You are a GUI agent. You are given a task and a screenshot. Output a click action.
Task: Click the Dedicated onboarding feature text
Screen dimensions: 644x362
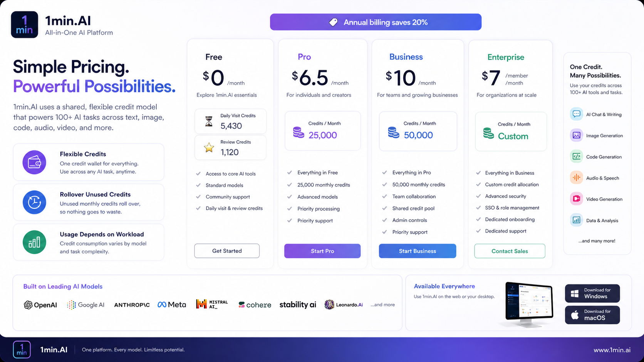pos(510,219)
